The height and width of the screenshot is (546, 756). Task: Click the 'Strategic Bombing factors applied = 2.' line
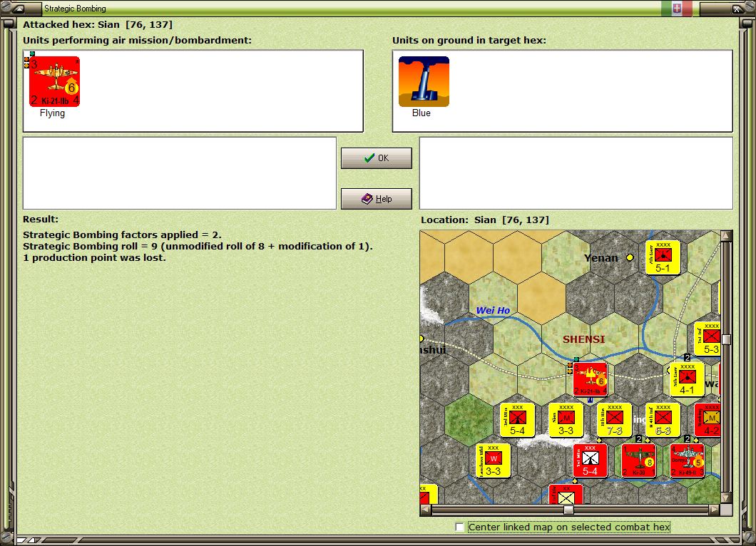[x=122, y=235]
